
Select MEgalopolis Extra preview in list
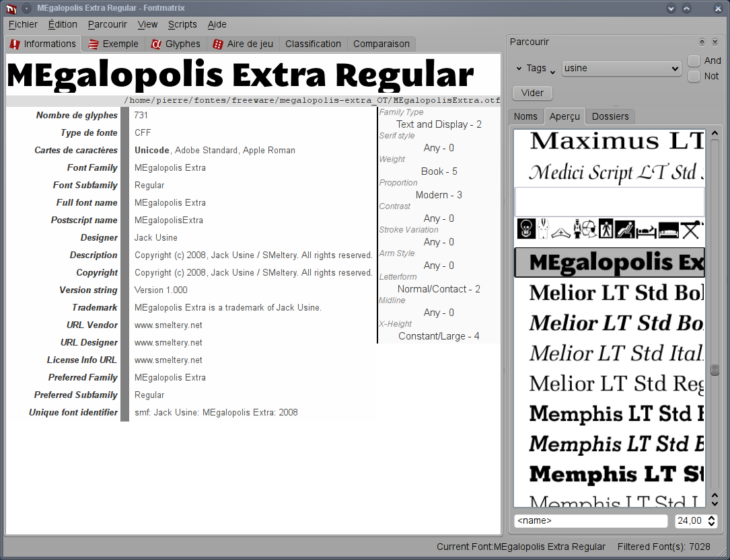(610, 262)
